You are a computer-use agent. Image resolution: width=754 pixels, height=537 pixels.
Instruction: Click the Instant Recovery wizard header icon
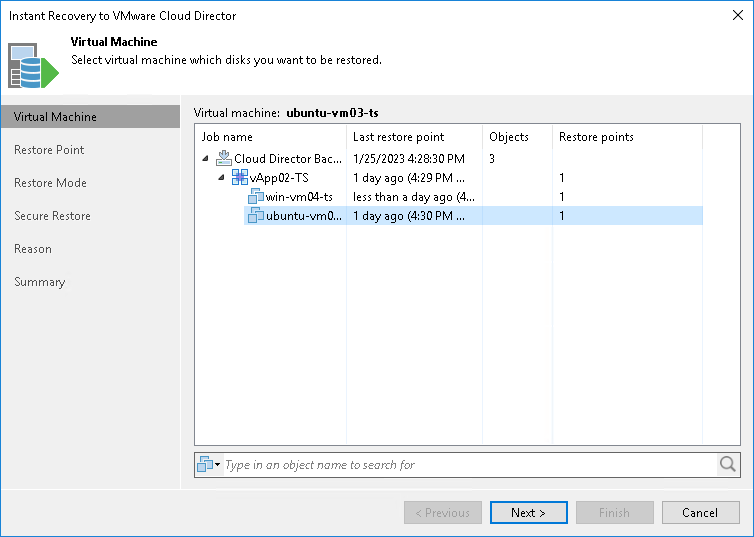33,66
